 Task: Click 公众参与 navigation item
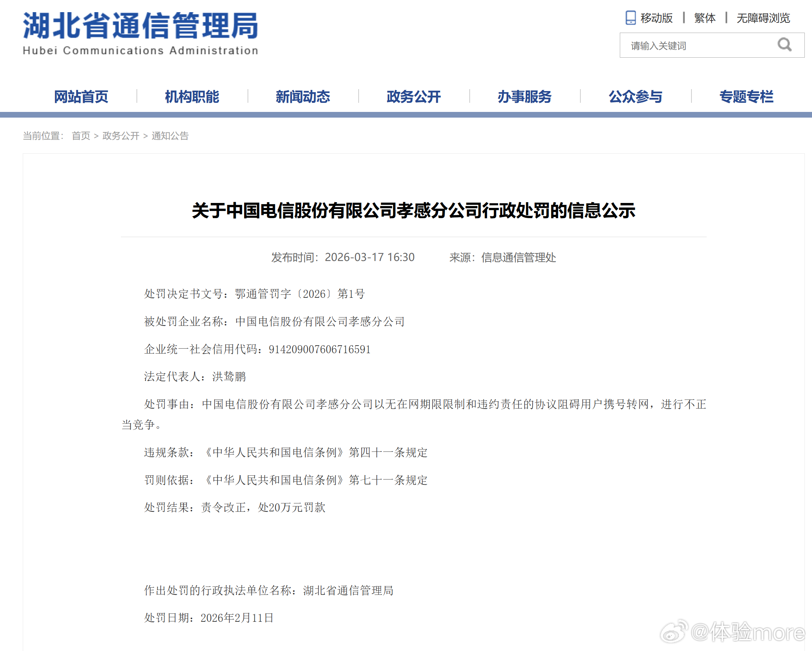(635, 97)
